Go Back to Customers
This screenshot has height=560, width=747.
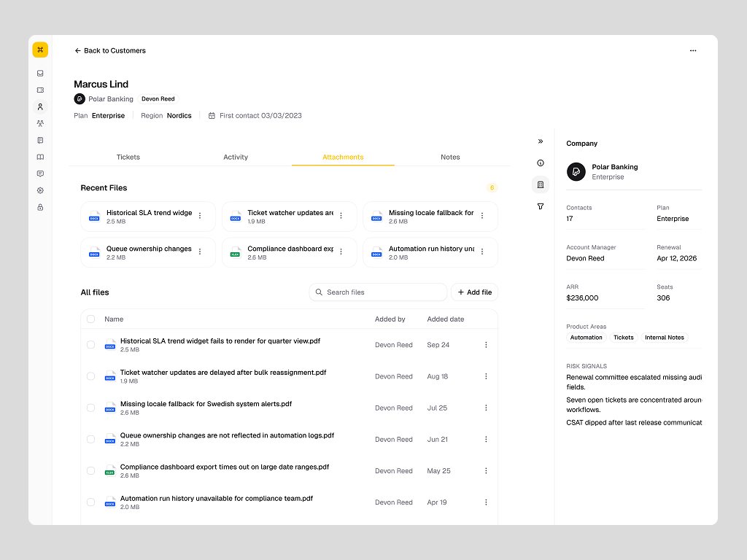[x=110, y=50]
